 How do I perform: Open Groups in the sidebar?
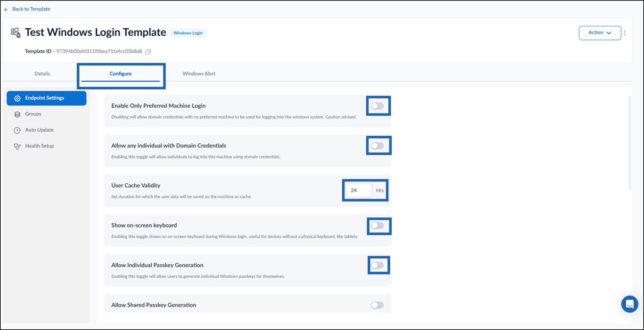point(47,114)
